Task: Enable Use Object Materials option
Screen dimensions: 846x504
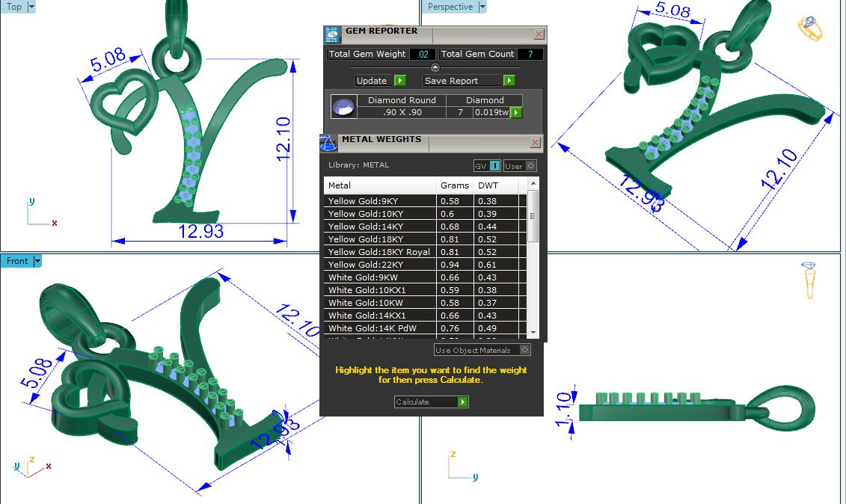Action: click(524, 350)
